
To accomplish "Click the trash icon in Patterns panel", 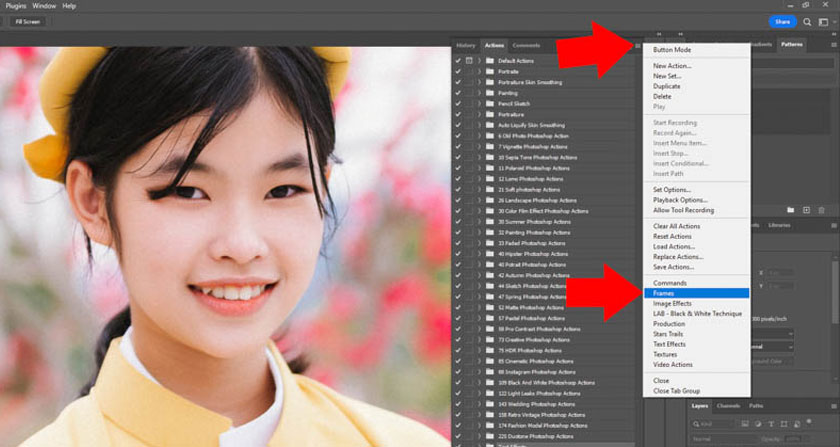I will pos(821,210).
